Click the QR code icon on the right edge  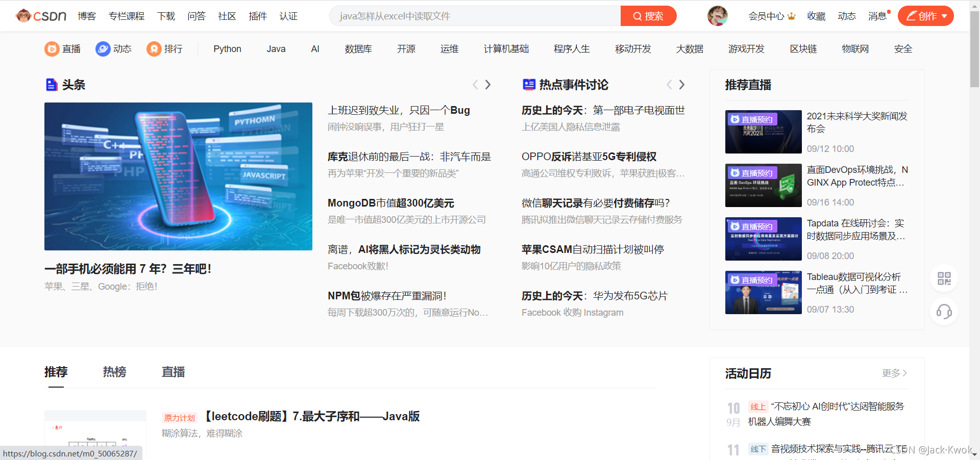944,278
